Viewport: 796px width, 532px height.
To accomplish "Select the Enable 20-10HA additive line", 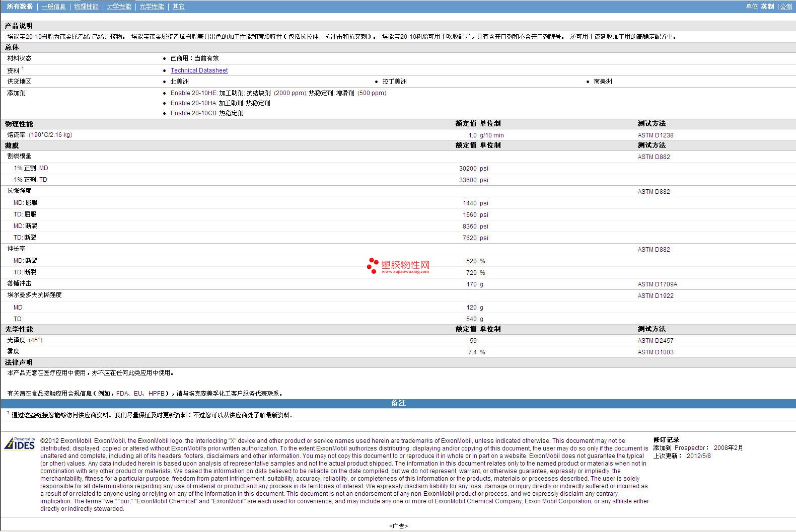I will tap(220, 103).
